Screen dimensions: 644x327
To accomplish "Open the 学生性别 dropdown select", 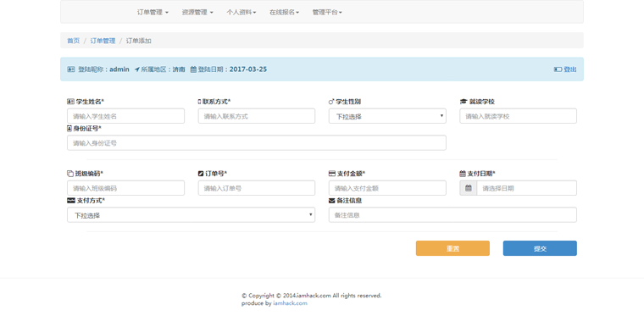I will (x=387, y=116).
